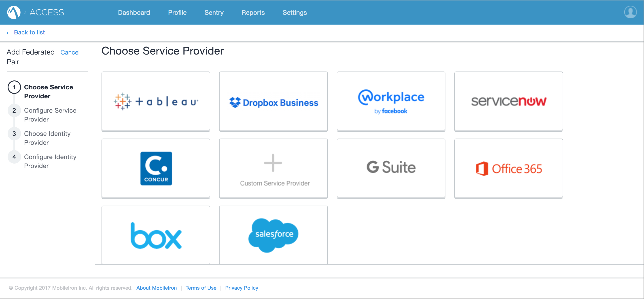This screenshot has width=644, height=299.
Task: Choose Office 365 as provider
Action: [x=508, y=168]
